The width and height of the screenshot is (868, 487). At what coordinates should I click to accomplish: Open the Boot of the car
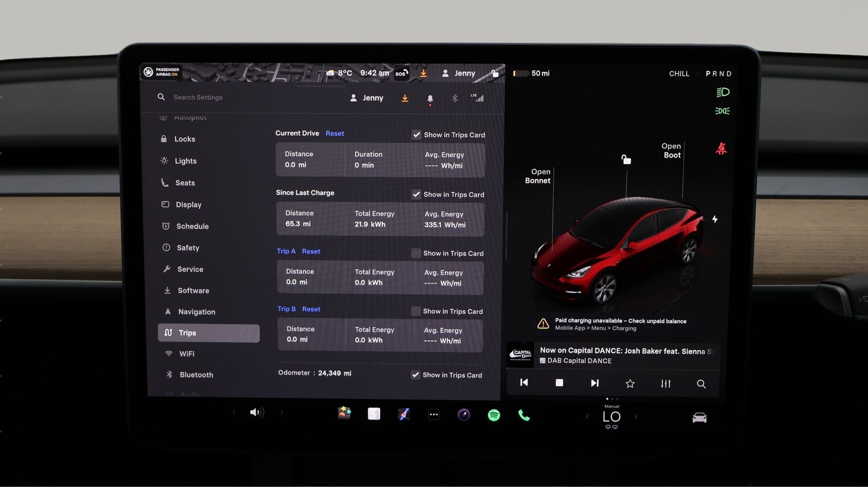pos(671,151)
